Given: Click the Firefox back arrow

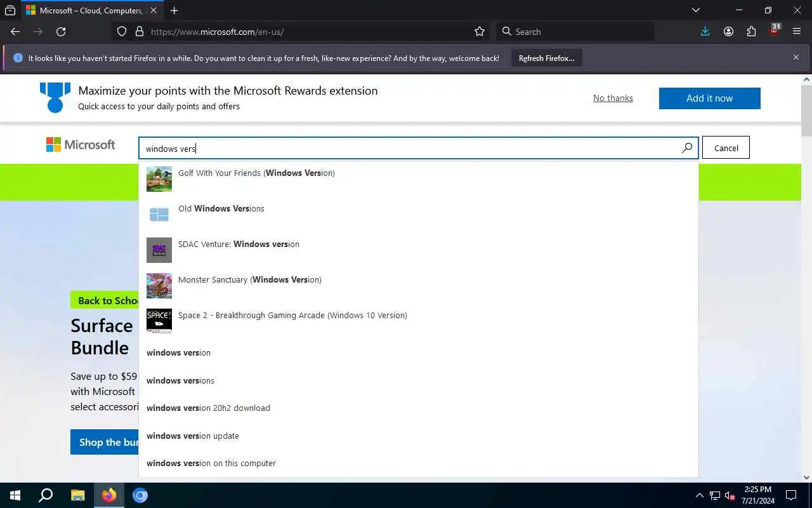Looking at the screenshot, I should (x=15, y=32).
